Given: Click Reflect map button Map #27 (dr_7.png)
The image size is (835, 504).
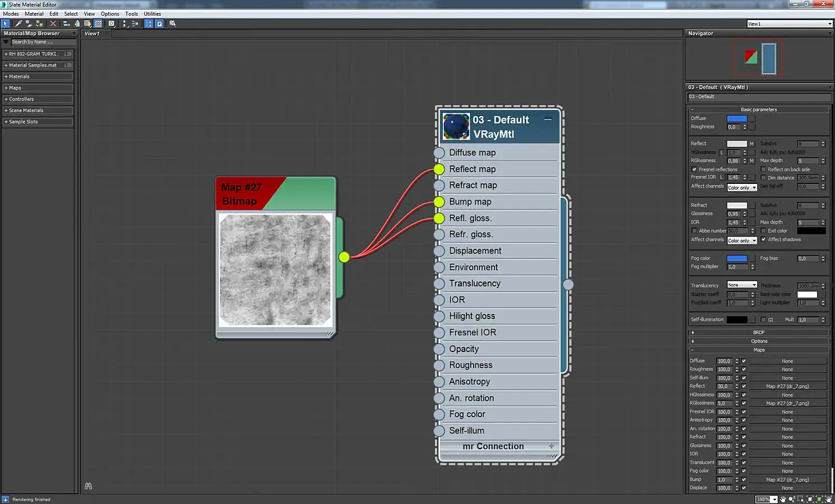Looking at the screenshot, I should coord(787,386).
